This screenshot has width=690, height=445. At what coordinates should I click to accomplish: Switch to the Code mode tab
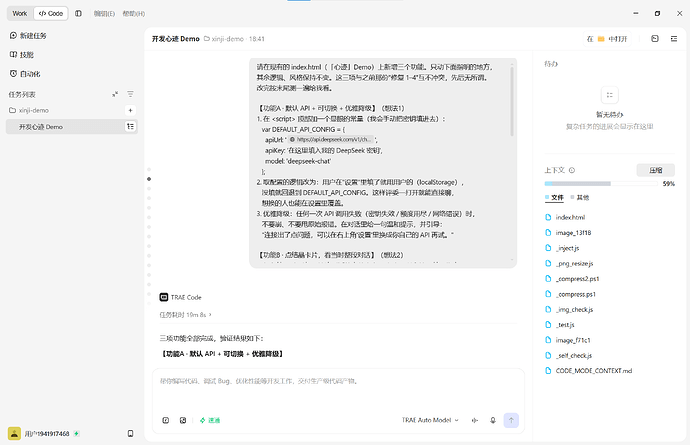51,14
